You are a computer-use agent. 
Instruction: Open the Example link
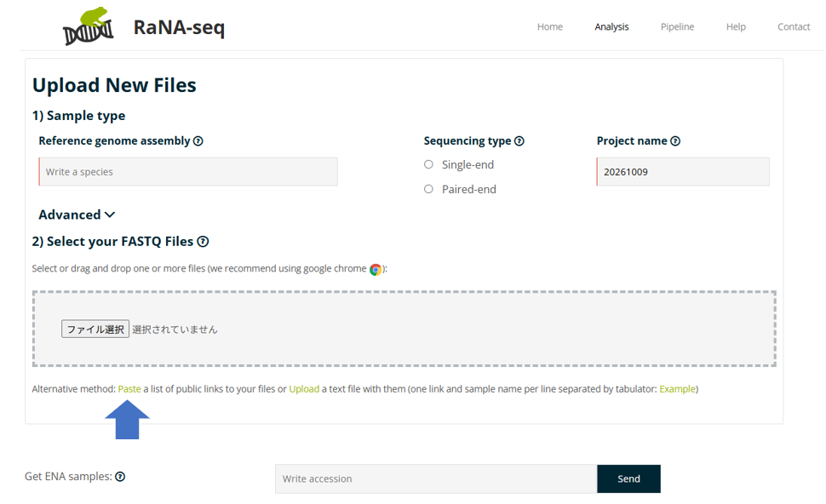tap(678, 389)
